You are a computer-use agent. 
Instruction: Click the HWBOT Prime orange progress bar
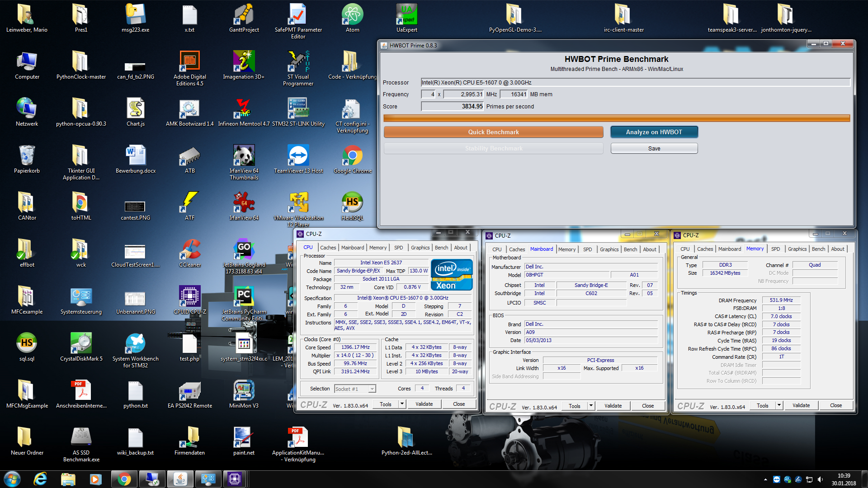point(617,118)
